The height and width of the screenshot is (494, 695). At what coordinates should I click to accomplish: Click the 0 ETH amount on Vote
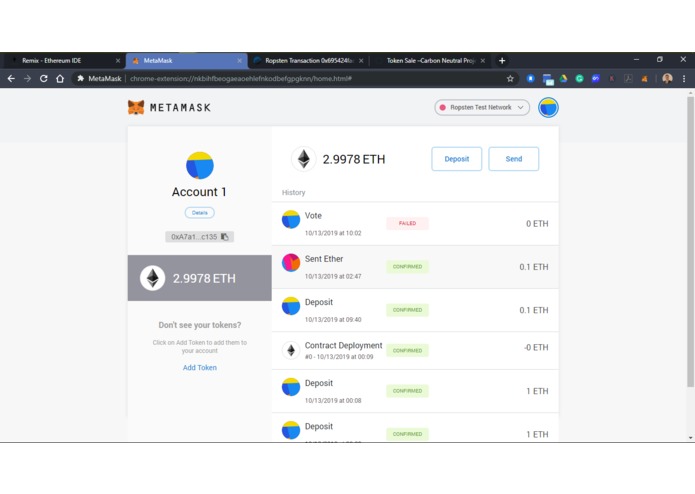[x=537, y=223]
